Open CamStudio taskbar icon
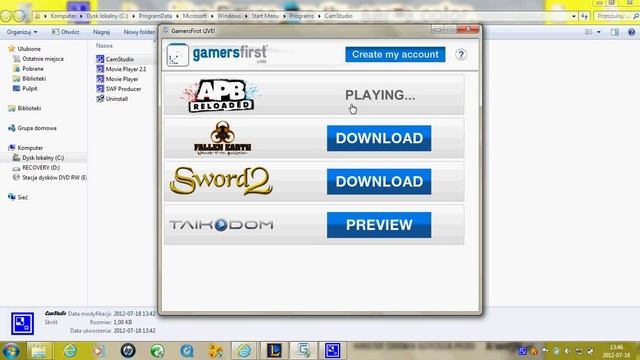Viewport: 640px width, 360px height. 332,351
